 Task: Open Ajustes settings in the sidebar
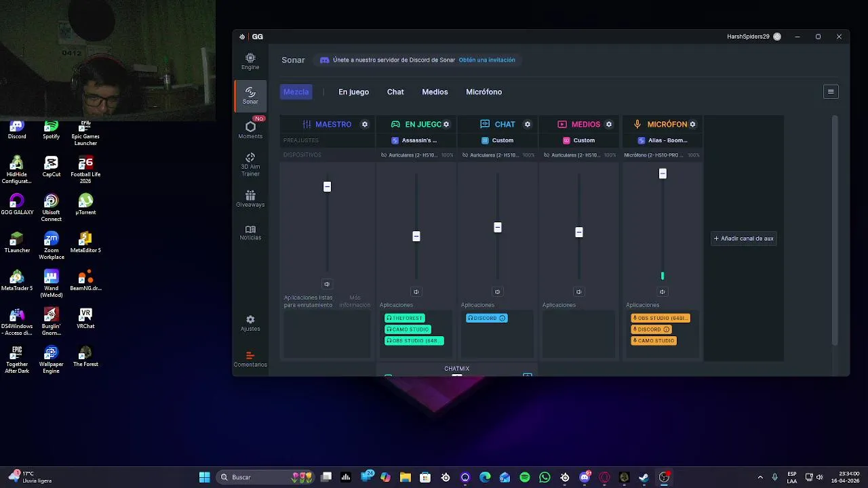pos(250,323)
